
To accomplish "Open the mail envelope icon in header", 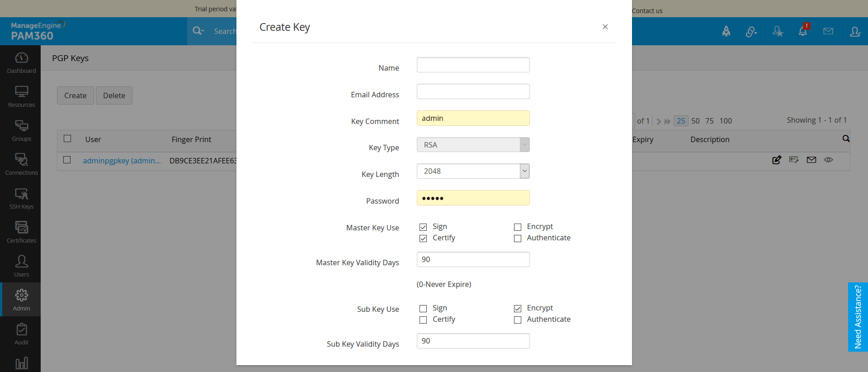I will tap(828, 31).
